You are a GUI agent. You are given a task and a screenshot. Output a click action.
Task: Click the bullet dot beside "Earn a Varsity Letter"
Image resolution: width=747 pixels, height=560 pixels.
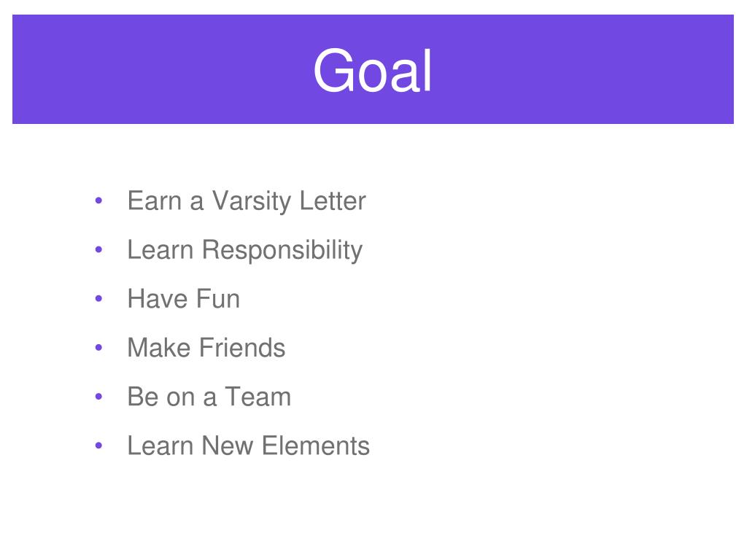pos(98,201)
